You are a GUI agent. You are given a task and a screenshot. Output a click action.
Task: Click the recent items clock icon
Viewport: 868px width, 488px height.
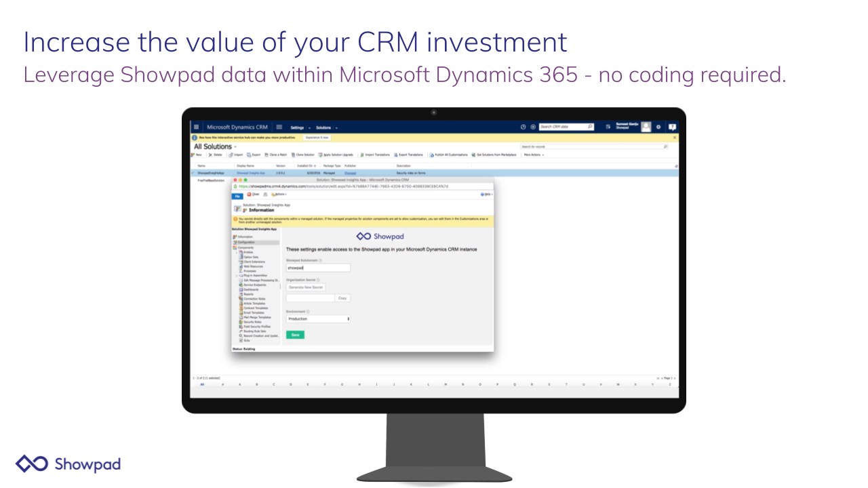(523, 127)
